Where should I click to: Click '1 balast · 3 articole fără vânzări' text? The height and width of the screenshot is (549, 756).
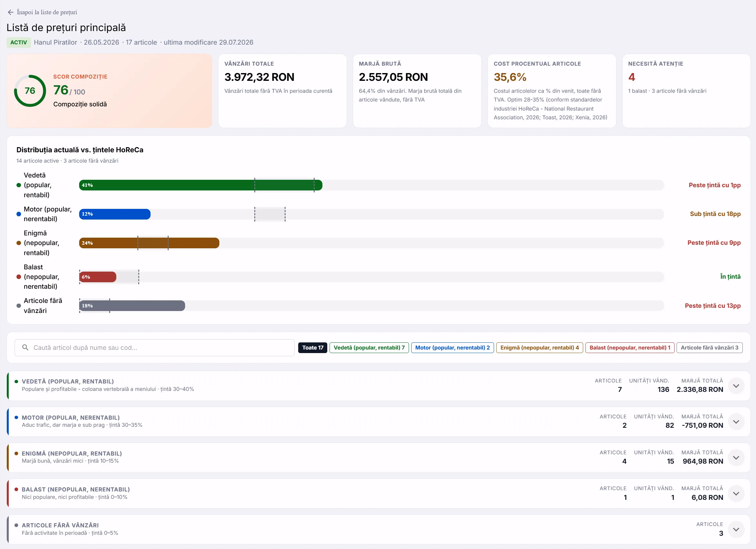point(667,91)
